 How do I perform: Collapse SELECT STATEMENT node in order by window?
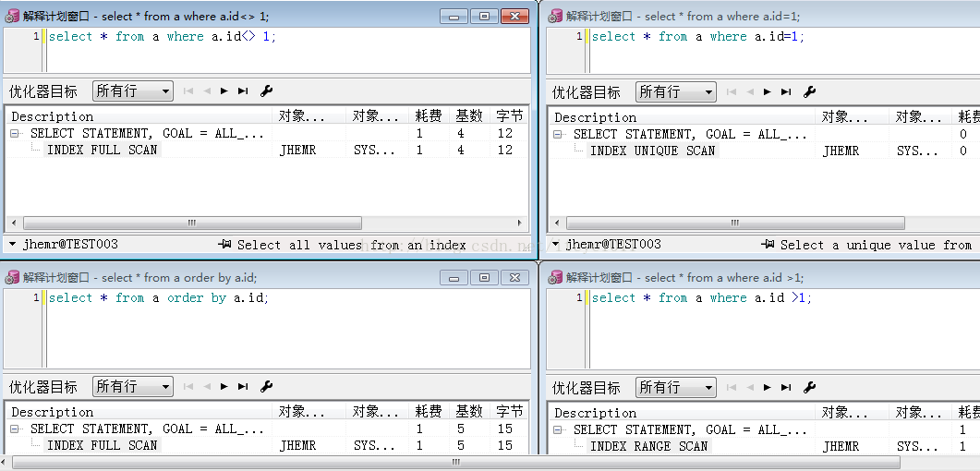point(16,429)
